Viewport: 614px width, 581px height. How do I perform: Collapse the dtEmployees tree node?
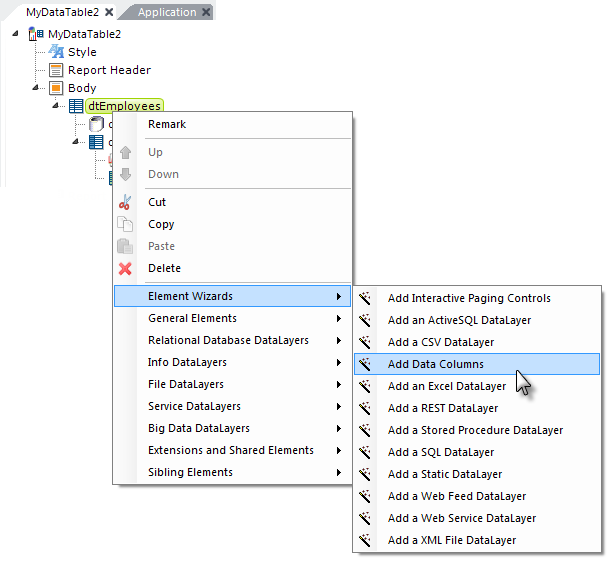(x=56, y=105)
